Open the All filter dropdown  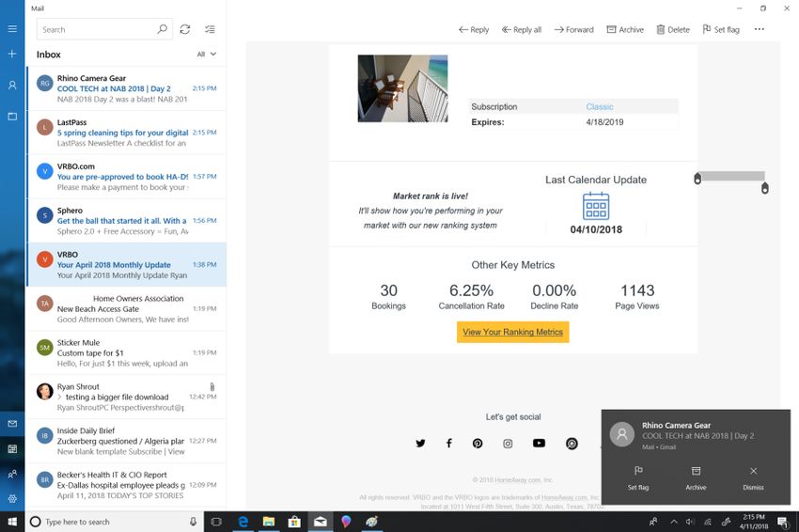tap(207, 54)
